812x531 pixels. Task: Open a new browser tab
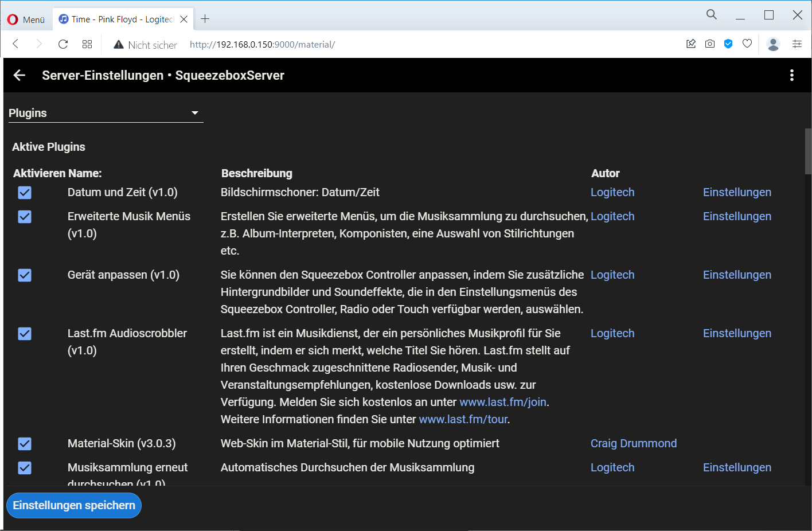click(x=205, y=19)
